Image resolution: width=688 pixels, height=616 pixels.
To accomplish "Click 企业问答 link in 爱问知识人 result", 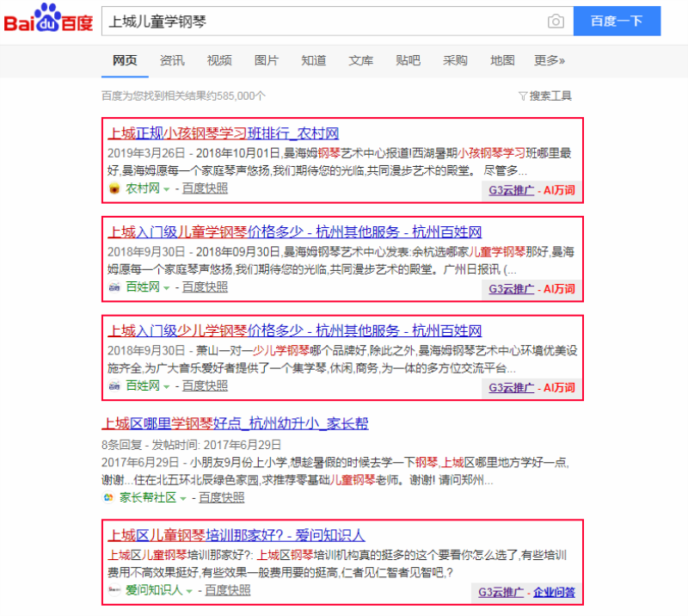I will click(x=554, y=593).
